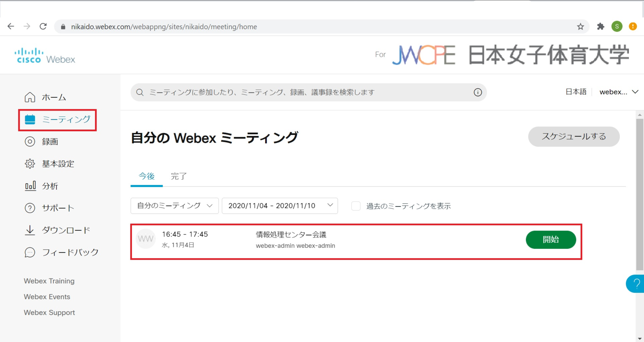Click the meeting time 16:45 - 17:45

185,234
